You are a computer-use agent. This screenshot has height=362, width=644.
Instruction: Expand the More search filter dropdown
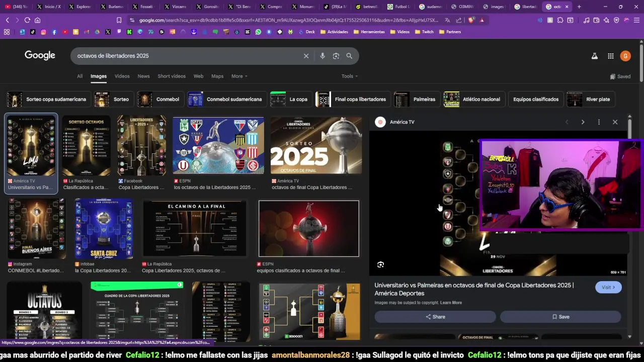coord(239,76)
